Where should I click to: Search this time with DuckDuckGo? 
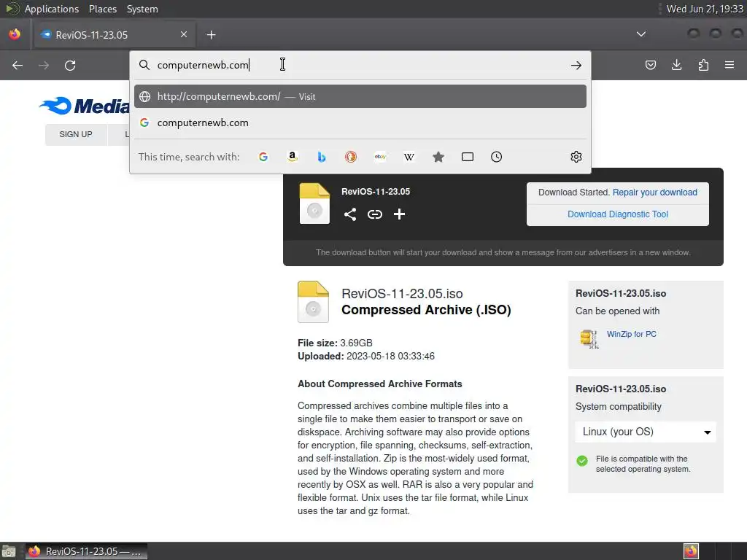[351, 157]
